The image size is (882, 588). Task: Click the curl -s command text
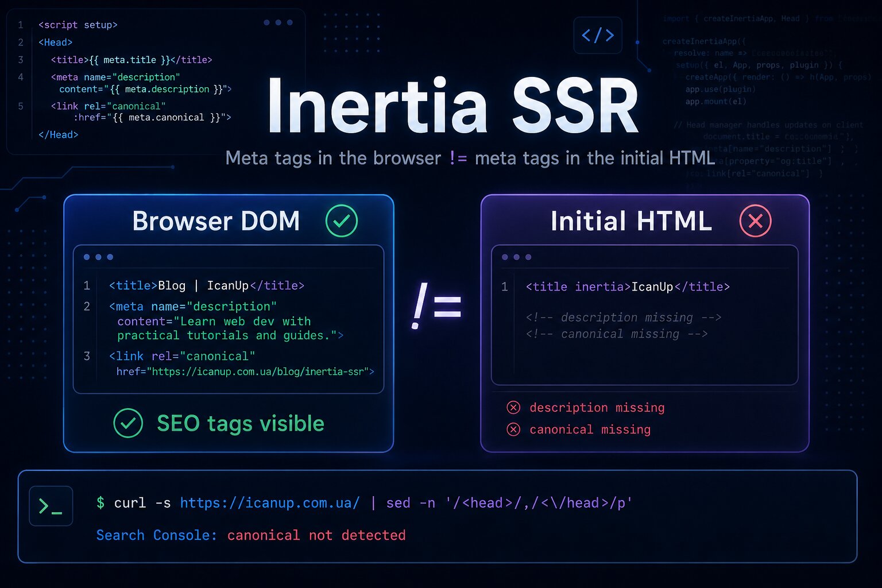click(x=142, y=503)
